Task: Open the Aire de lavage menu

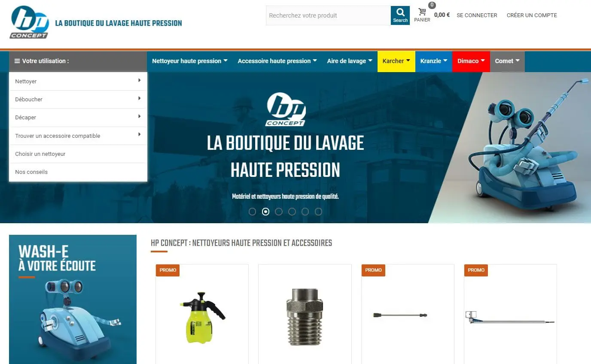Action: coord(350,61)
